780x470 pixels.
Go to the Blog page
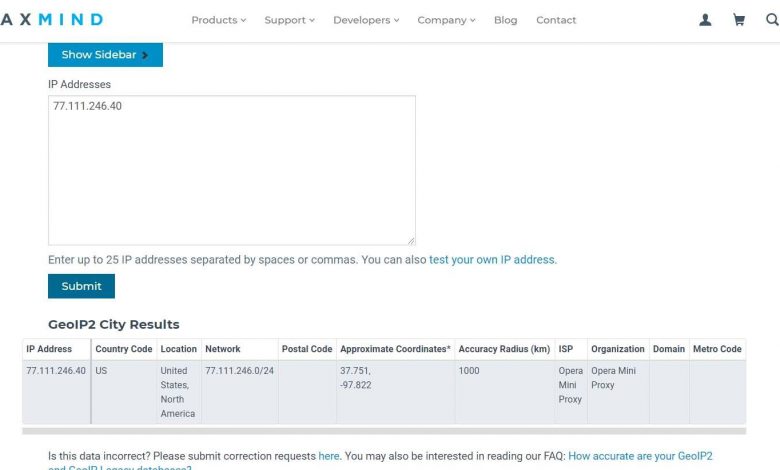pos(506,20)
